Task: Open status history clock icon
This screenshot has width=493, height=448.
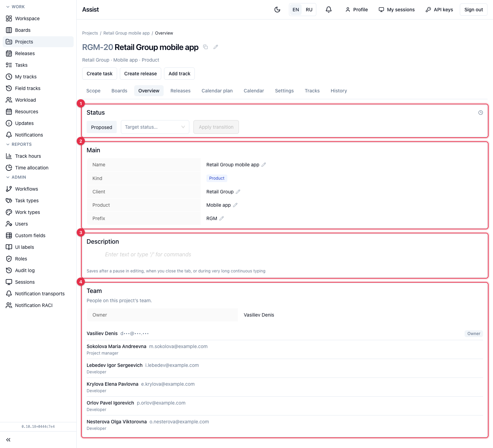Action: [x=481, y=113]
